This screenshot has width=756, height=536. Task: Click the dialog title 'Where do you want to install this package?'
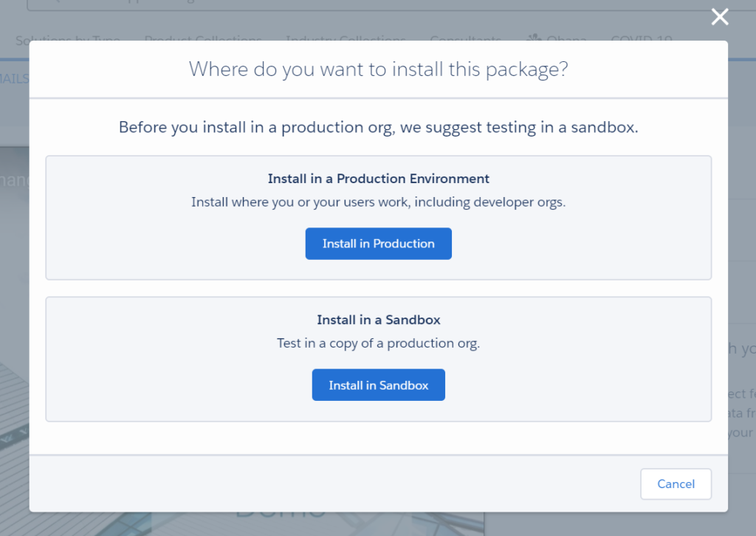pos(379,69)
